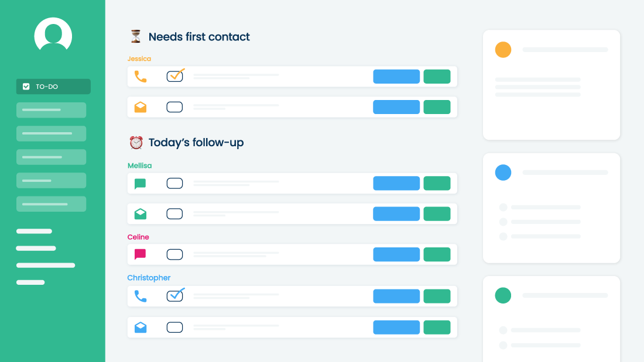Click Jessica's orange phone call icon
The image size is (644, 362).
coord(141,77)
